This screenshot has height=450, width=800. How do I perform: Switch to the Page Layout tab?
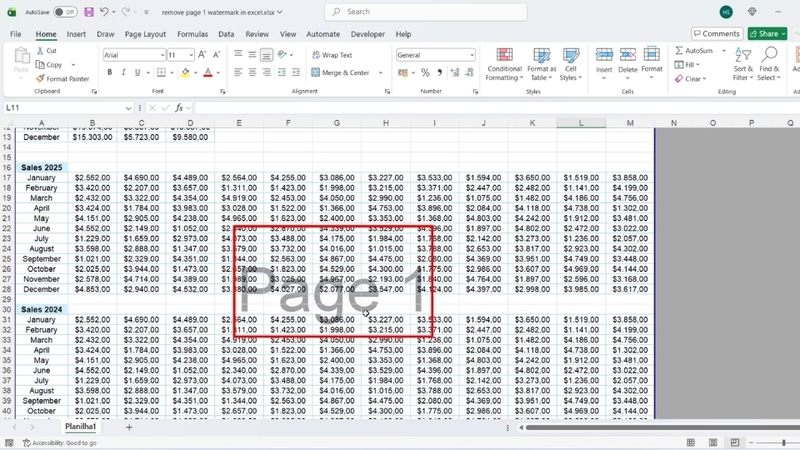tap(145, 34)
